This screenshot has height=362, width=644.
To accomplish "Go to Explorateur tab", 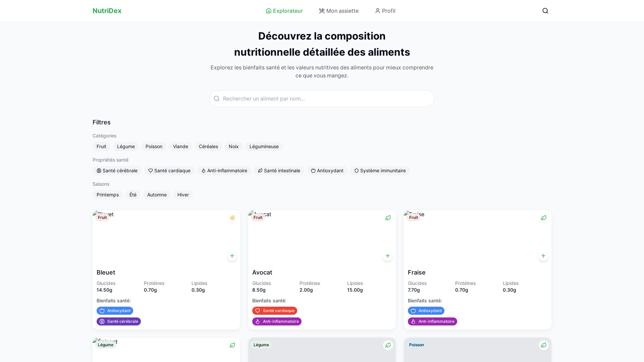I will tap(284, 11).
